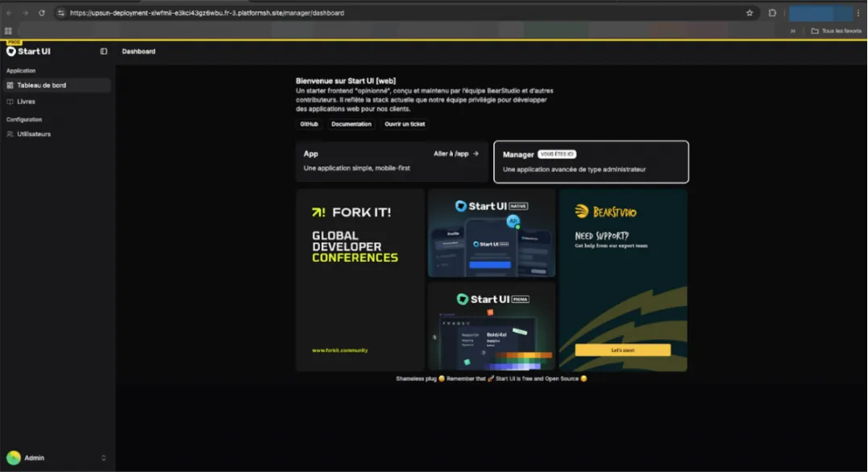Open the Fork It! conferences banner
The height and width of the screenshot is (472, 868).
359,279
